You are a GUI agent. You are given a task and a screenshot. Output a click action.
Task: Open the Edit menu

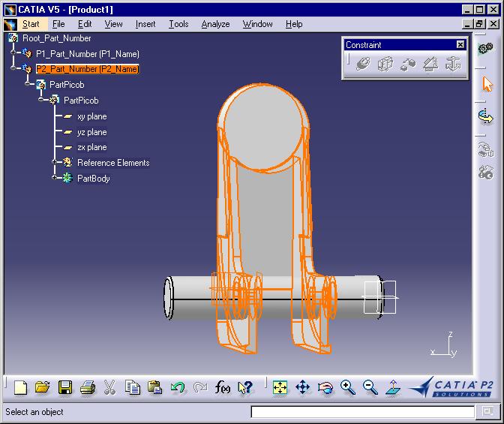coord(85,24)
